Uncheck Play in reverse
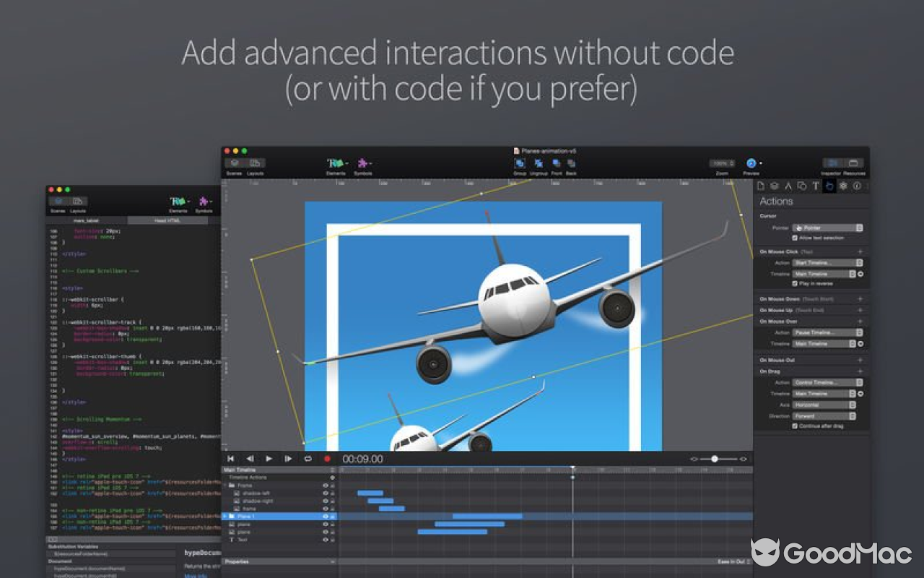924x578 pixels. pos(794,282)
